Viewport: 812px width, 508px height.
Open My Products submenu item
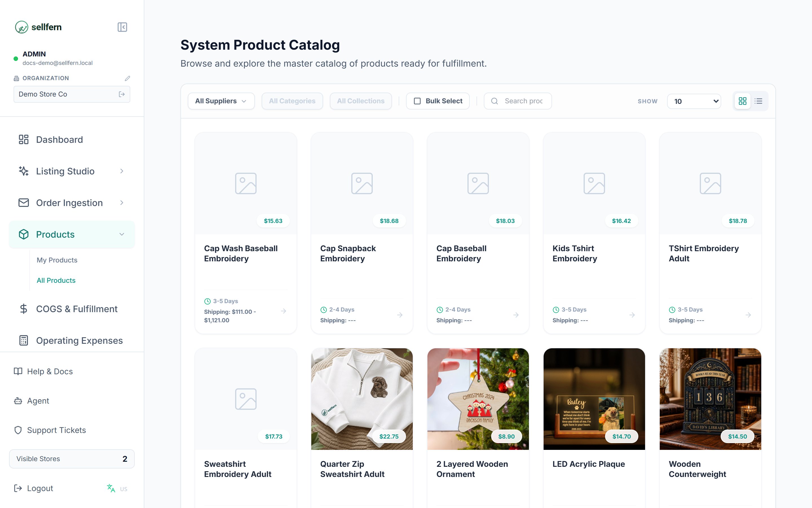click(57, 260)
